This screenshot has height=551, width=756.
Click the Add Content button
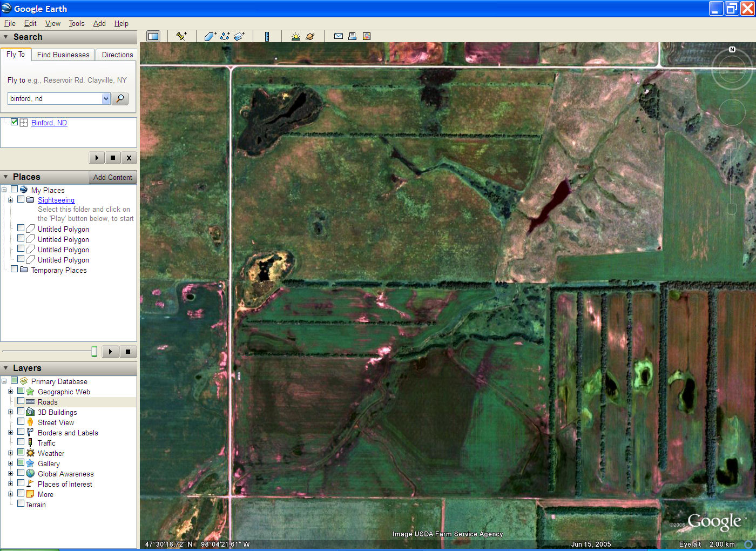pyautogui.click(x=112, y=177)
